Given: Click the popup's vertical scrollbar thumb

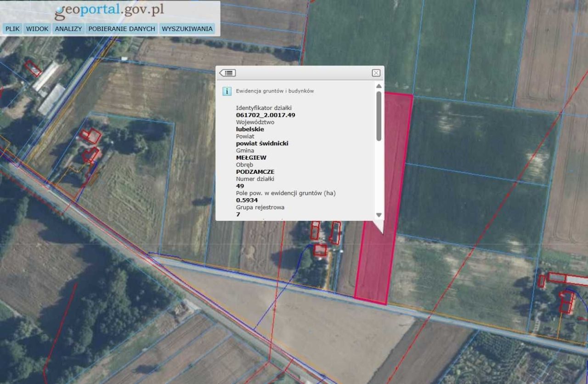Looking at the screenshot, I should [x=379, y=115].
